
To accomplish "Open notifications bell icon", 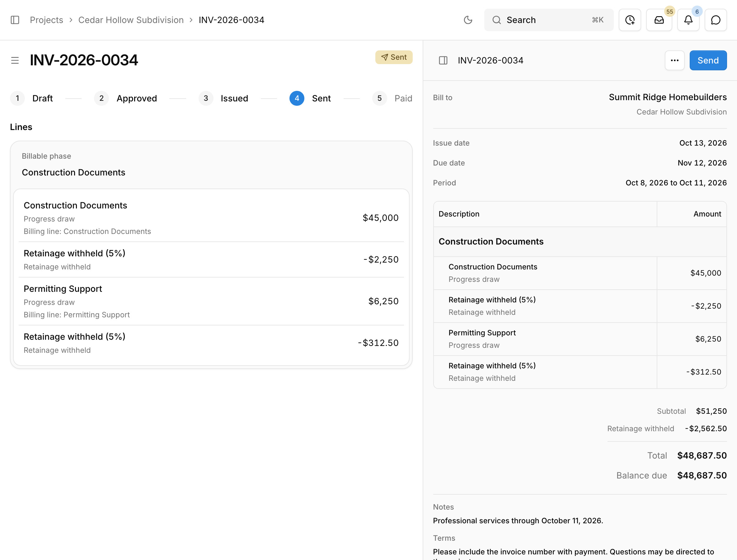I will (x=688, y=20).
